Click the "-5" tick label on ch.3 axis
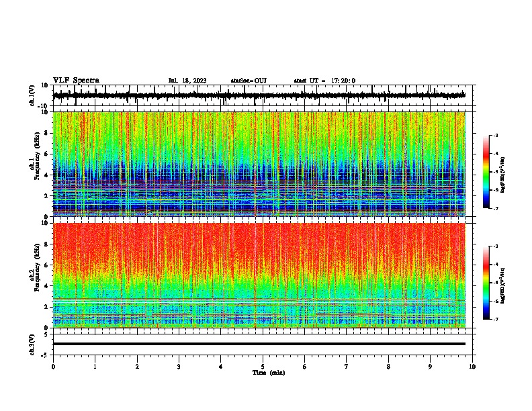The height and width of the screenshot is (411, 532). coord(45,355)
